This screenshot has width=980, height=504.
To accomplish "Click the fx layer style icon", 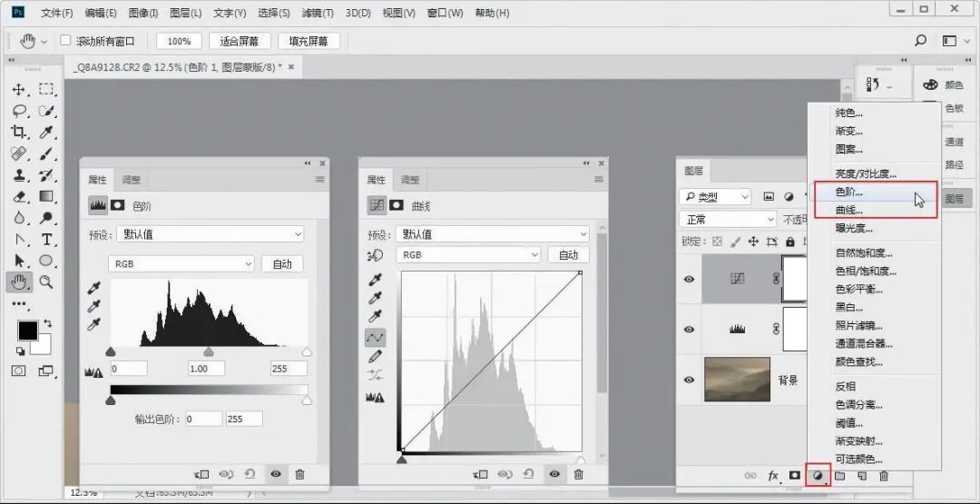I will pyautogui.click(x=773, y=476).
